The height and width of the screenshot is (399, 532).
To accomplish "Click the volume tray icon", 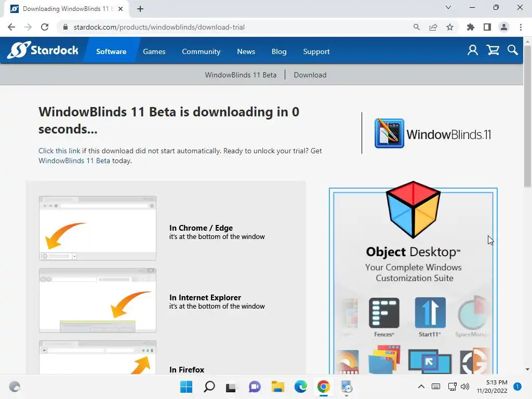I will (465, 387).
